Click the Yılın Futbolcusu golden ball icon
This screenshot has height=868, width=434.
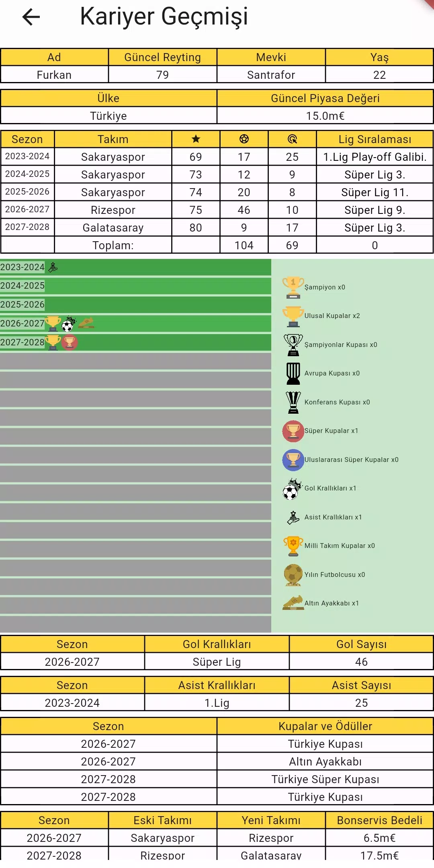click(293, 575)
